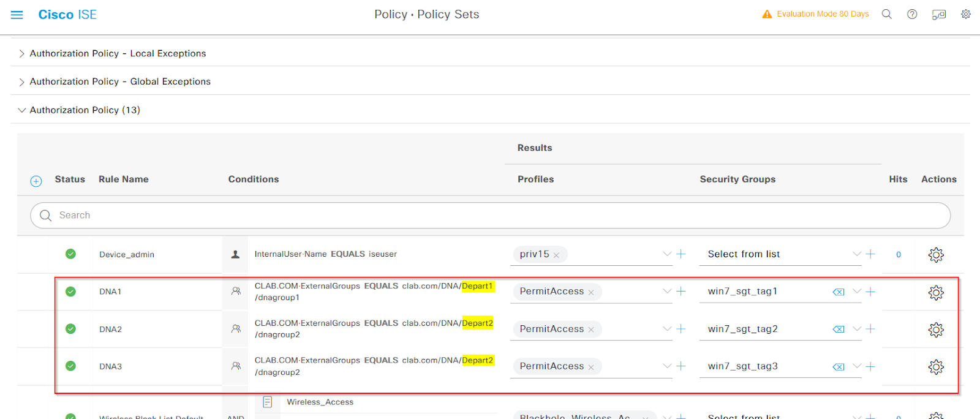Edit DNA1 condition Depart1/dnagroup1
This screenshot has width=980, height=419.
click(x=374, y=292)
